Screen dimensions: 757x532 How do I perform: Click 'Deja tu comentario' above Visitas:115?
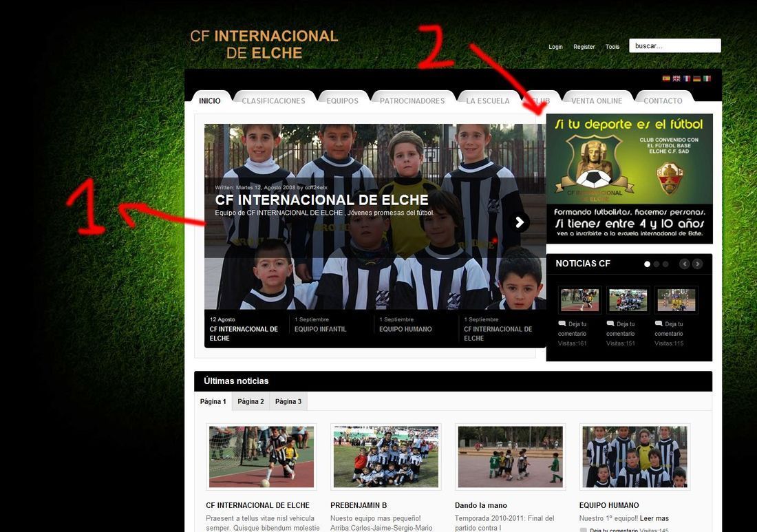[x=669, y=329]
